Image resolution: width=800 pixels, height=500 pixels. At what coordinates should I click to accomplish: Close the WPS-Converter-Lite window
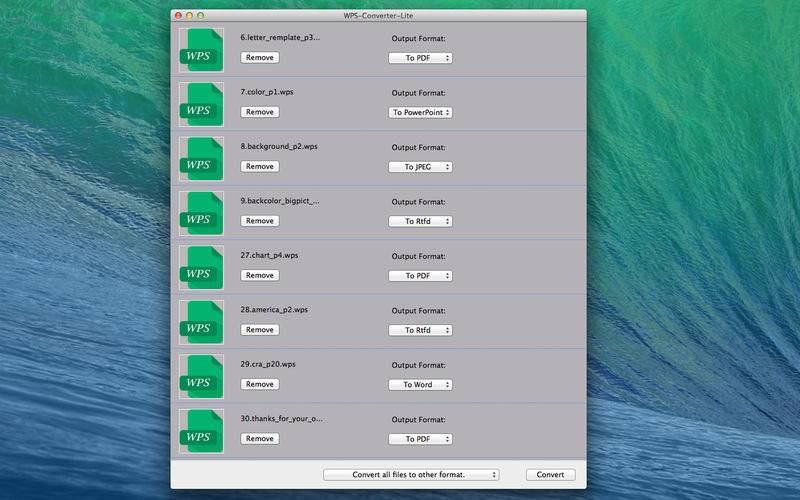click(178, 16)
